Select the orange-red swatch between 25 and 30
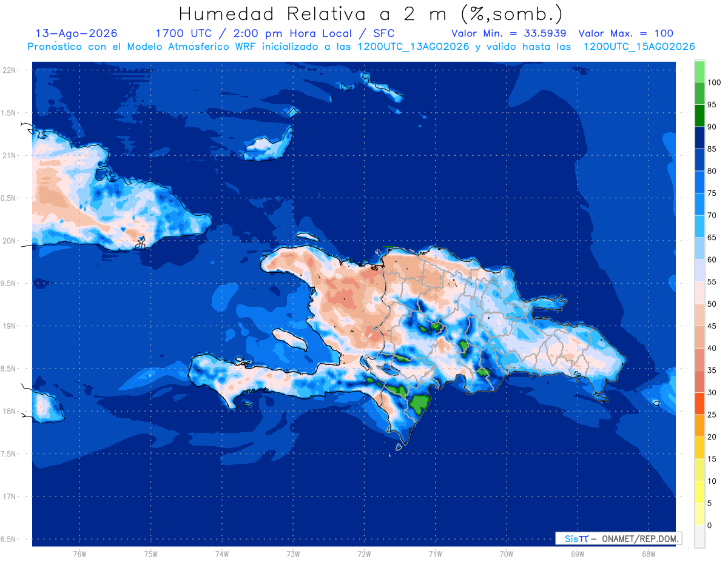 pyautogui.click(x=699, y=403)
